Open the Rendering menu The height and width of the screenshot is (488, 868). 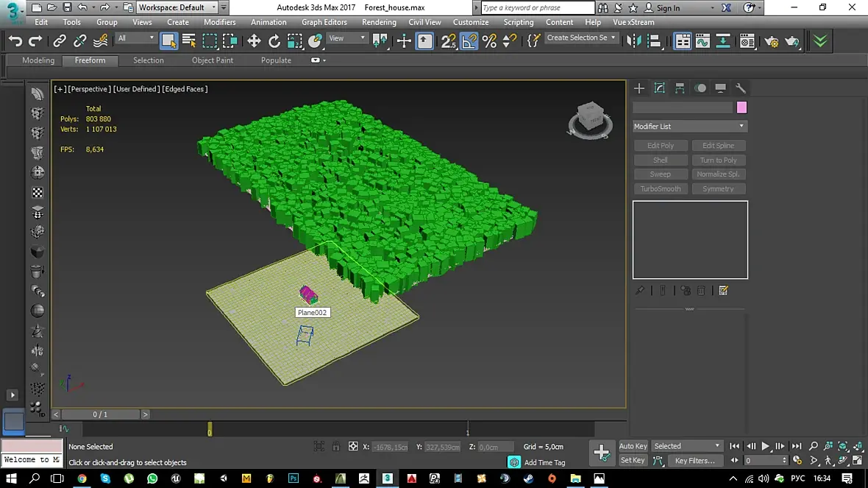(379, 22)
